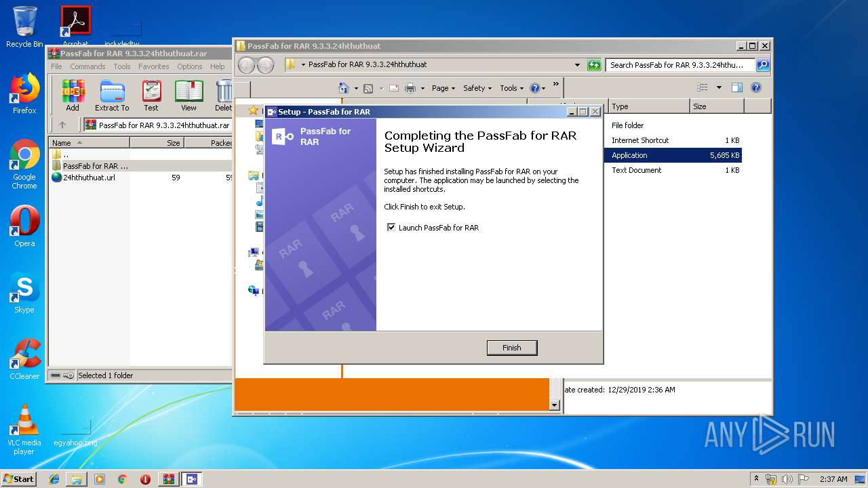Viewport: 868px width, 488px height.
Task: Click WinRAR archive path field
Action: pyautogui.click(x=157, y=125)
